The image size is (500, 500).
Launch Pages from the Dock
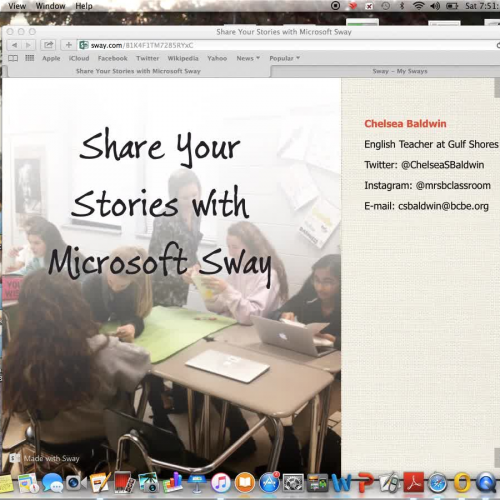(x=100, y=482)
